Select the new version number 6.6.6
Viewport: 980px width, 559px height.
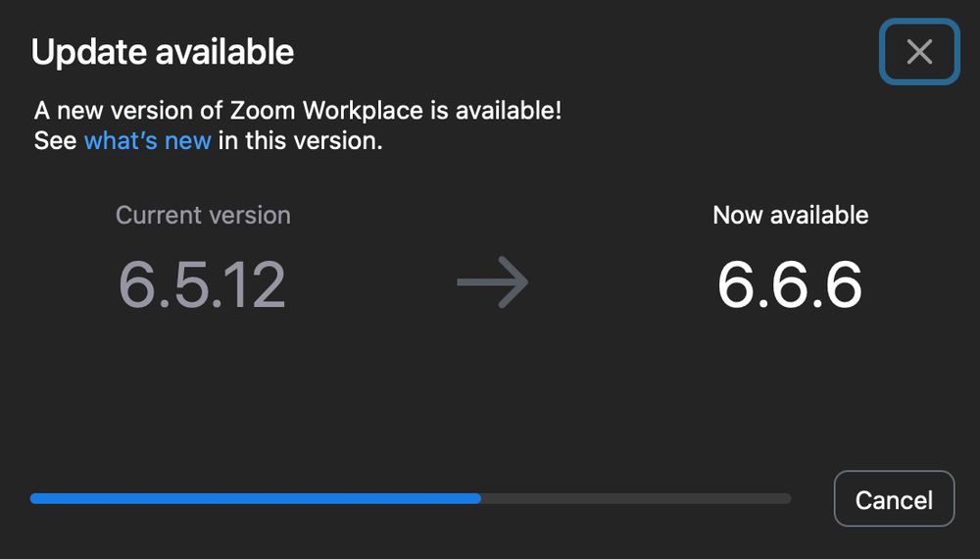point(789,284)
